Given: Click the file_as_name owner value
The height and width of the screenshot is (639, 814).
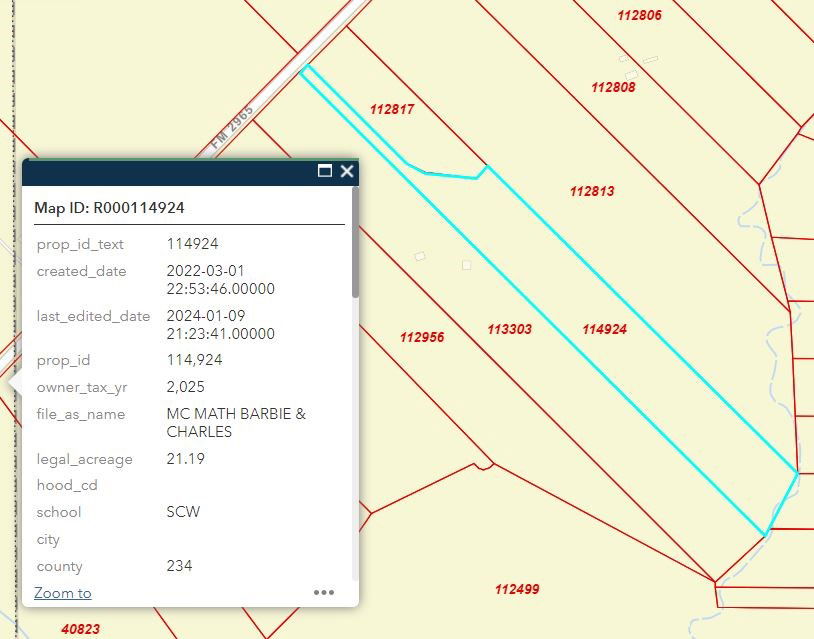Looking at the screenshot, I should [236, 423].
